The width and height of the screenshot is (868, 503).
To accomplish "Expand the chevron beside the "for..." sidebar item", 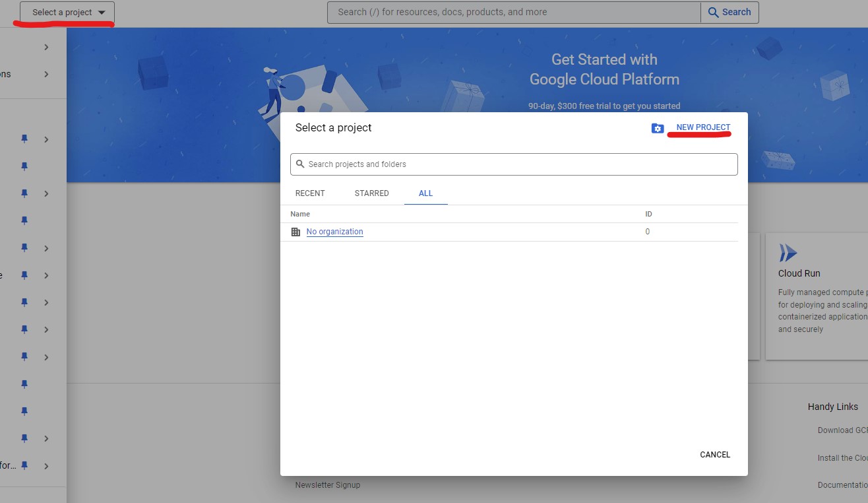I will click(x=46, y=466).
